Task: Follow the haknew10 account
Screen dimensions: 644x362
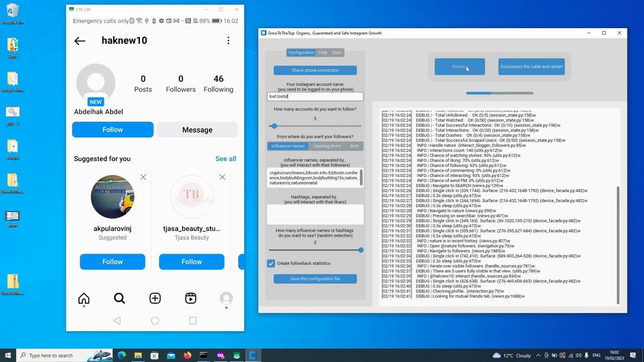Action: pos(113,130)
